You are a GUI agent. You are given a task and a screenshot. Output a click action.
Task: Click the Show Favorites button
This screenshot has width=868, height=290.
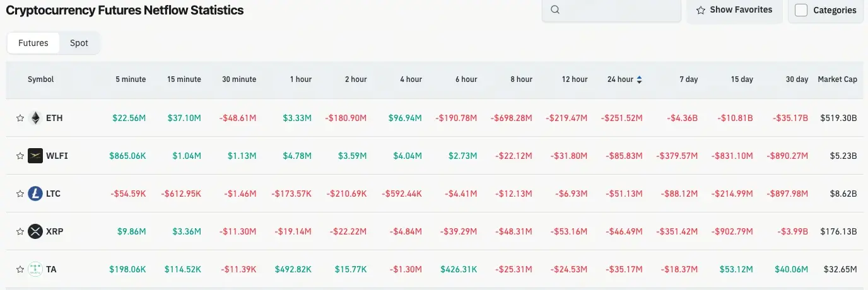734,10
